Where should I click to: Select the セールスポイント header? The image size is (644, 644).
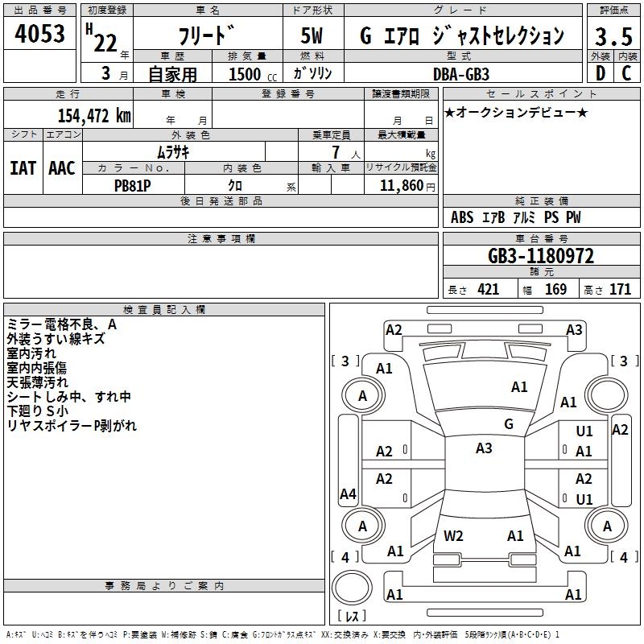[x=542, y=94]
